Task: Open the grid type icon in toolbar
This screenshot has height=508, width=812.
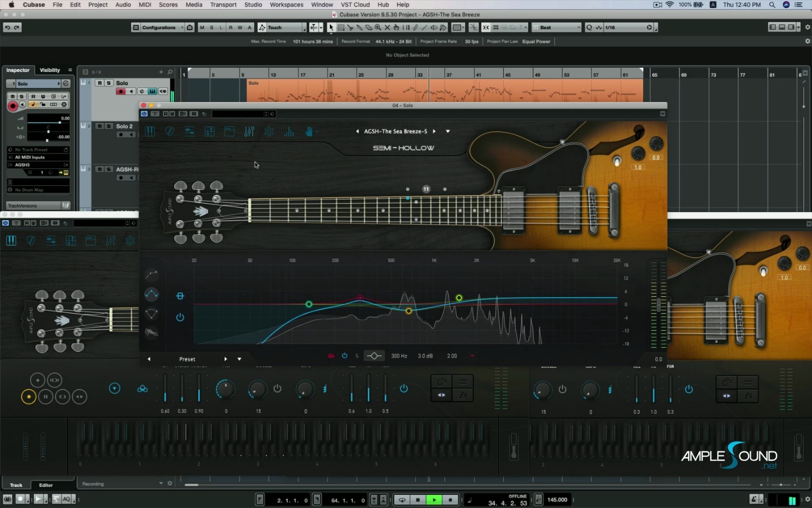Action: (496, 27)
